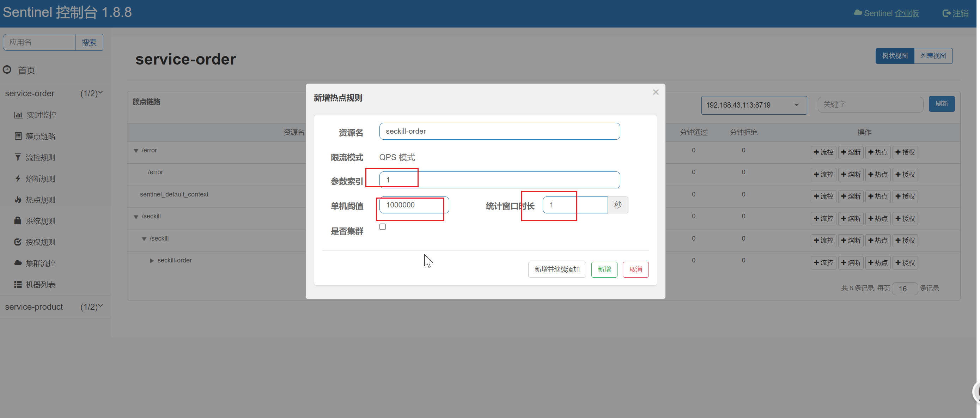Click the logout icon at top right
Viewport: 980px width, 418px height.
[946, 13]
